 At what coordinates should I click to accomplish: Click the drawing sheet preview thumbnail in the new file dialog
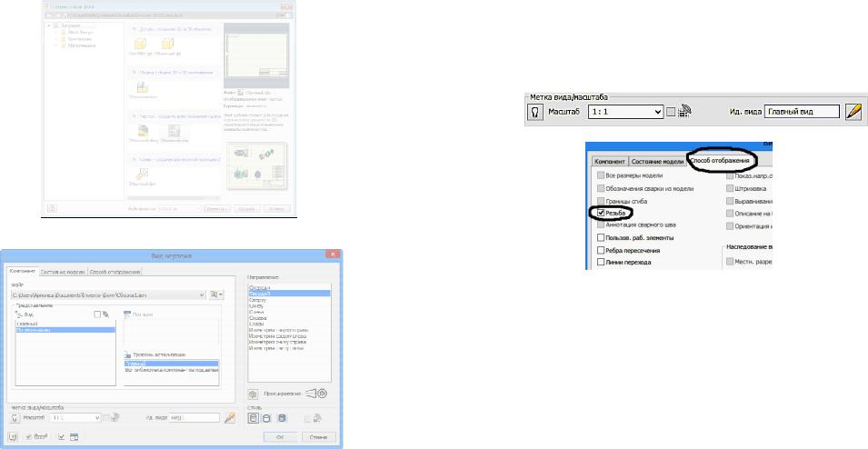256,55
